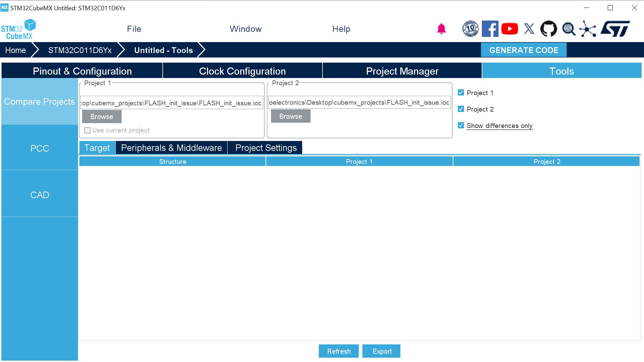Open PCC tool in sidebar
Viewport: 644px width, 362px height.
[40, 148]
